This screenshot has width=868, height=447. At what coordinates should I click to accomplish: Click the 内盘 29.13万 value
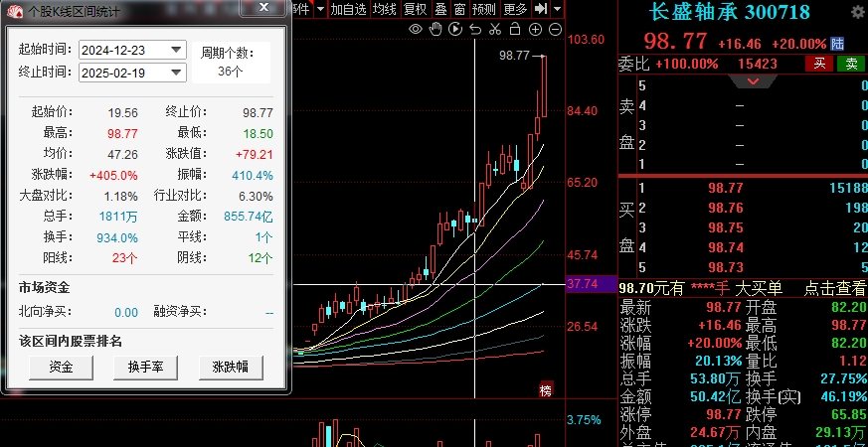(841, 432)
